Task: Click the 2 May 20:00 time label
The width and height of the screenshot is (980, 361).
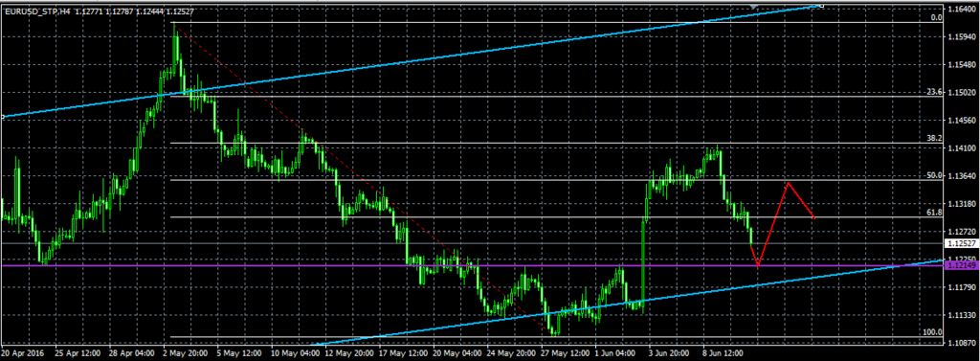Action: [185, 352]
